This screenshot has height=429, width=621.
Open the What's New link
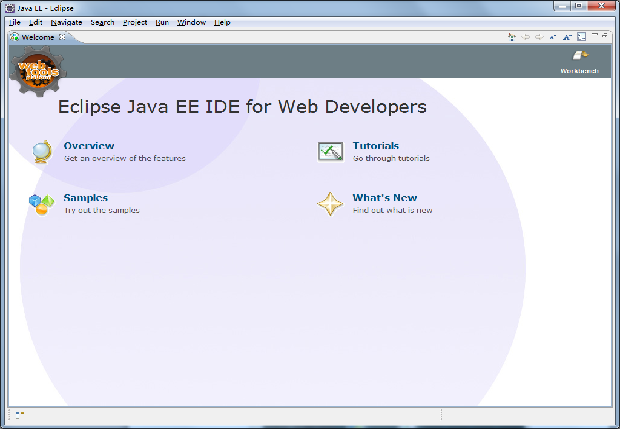tap(385, 198)
